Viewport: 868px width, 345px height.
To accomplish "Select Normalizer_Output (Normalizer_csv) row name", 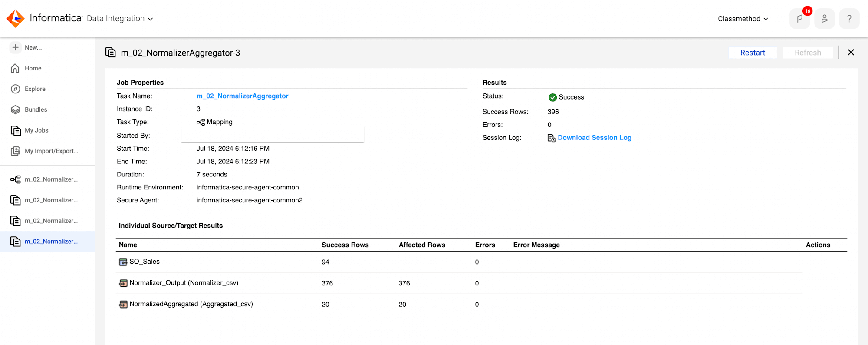I will pos(184,283).
